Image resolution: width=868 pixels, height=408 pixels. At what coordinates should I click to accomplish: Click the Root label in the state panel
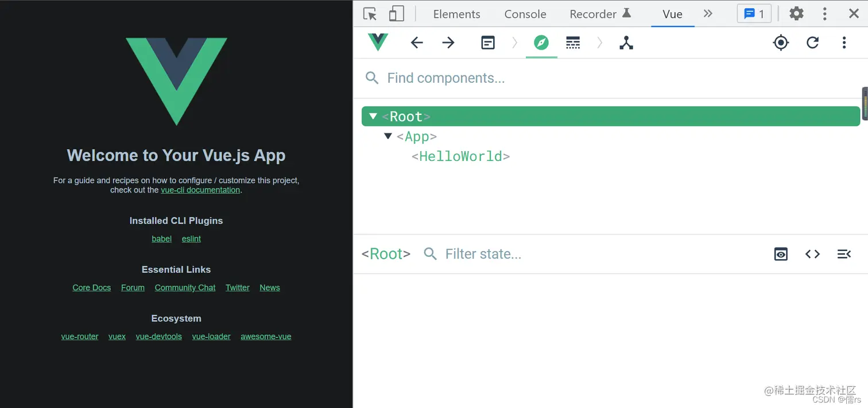[386, 254]
